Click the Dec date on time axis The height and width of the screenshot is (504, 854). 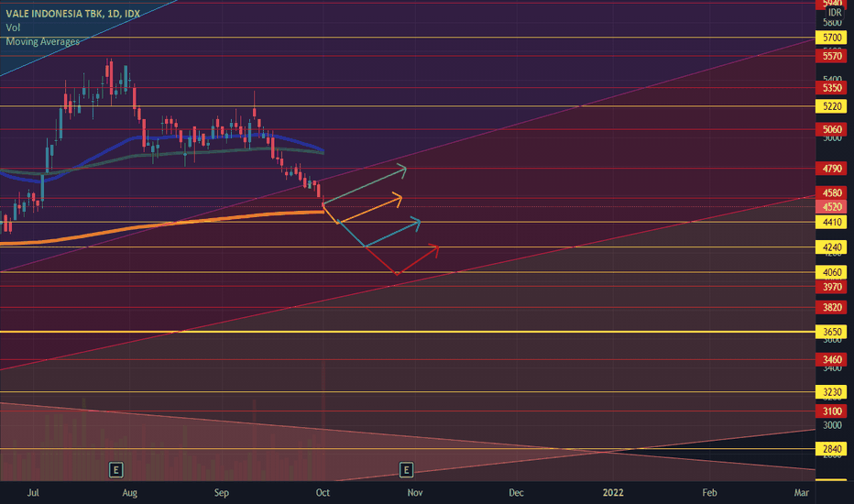(x=516, y=493)
